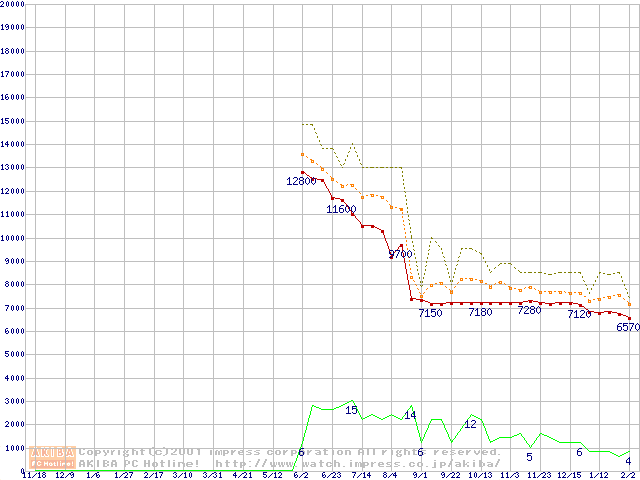Click the green line's 15 count label
640x480 pixels.
pos(351,410)
